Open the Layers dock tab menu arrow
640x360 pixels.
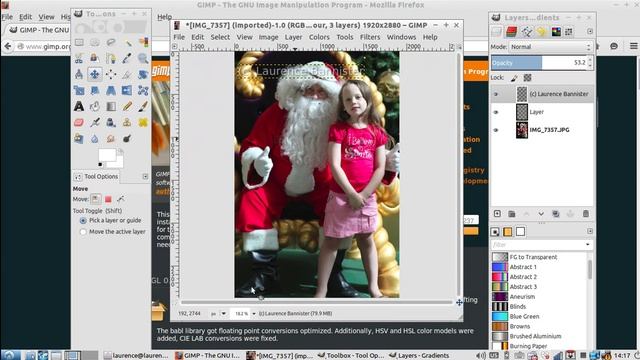[x=590, y=31]
